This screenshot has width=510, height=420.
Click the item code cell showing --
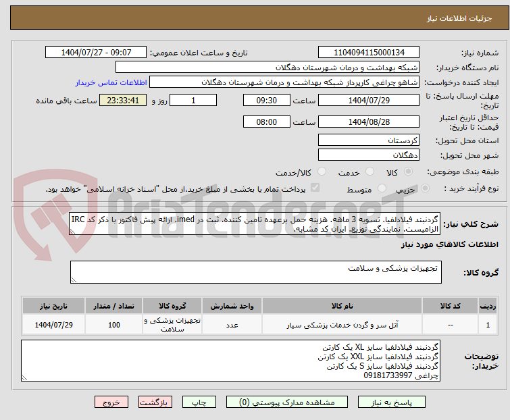450,325
